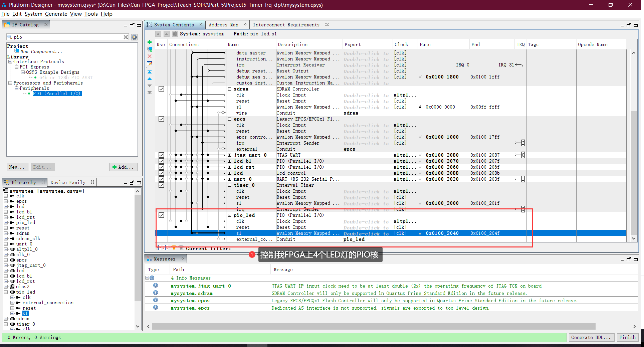Close the IP Catalog tab
The image size is (644, 347).
(x=46, y=24)
